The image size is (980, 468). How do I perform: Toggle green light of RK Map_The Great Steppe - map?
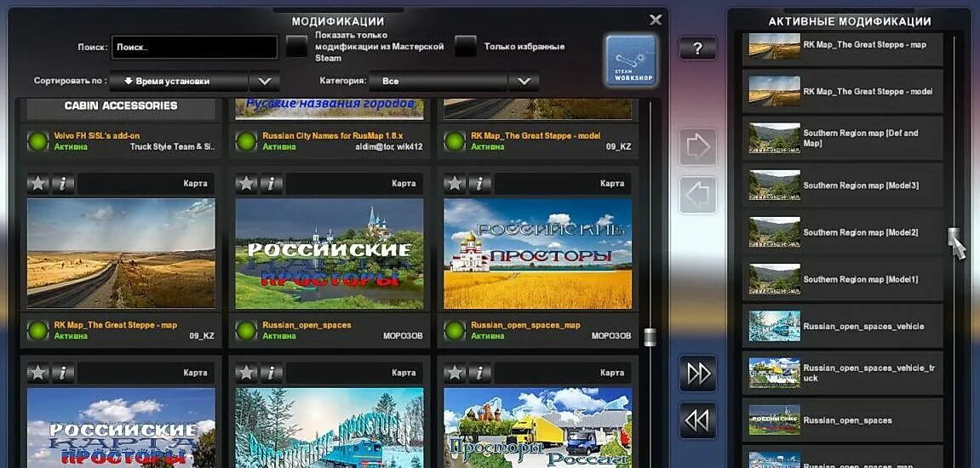38,330
